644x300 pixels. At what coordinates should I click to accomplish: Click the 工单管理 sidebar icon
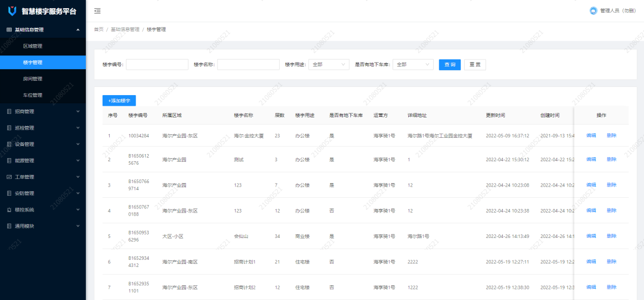point(9,177)
